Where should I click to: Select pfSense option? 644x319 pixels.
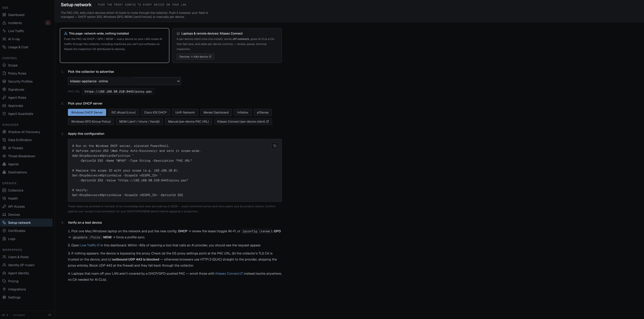(263, 113)
